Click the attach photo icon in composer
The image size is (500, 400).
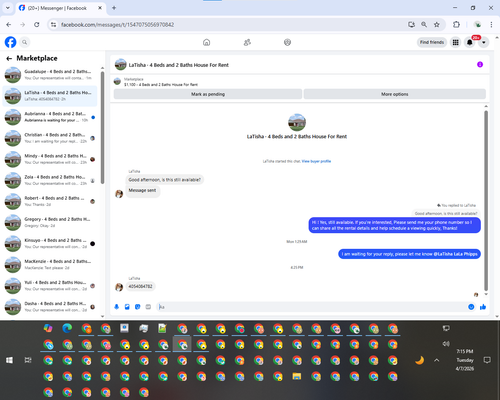coord(127,307)
